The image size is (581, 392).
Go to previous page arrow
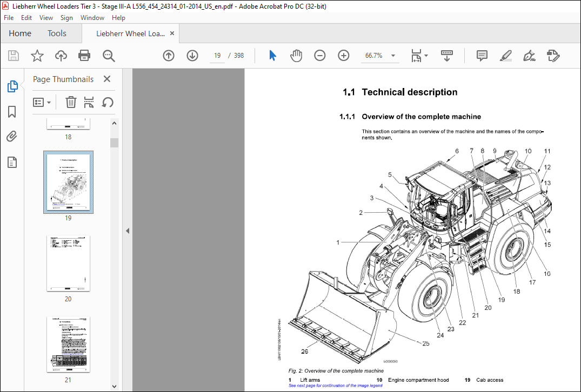click(169, 56)
